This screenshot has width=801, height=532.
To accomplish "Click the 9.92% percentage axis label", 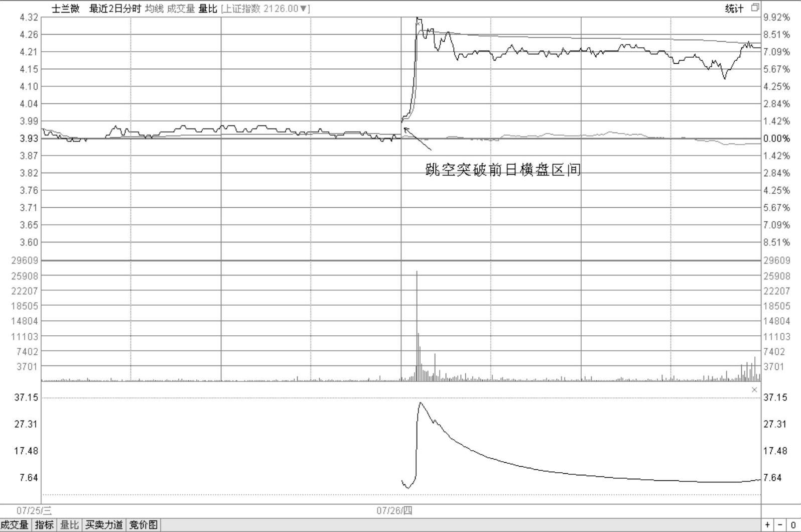I will (x=777, y=18).
